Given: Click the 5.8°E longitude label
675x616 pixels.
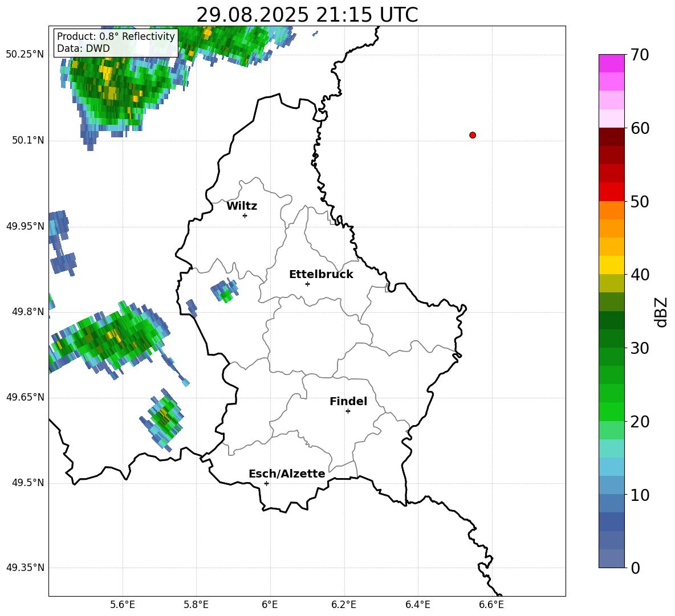Looking at the screenshot, I should (196, 605).
